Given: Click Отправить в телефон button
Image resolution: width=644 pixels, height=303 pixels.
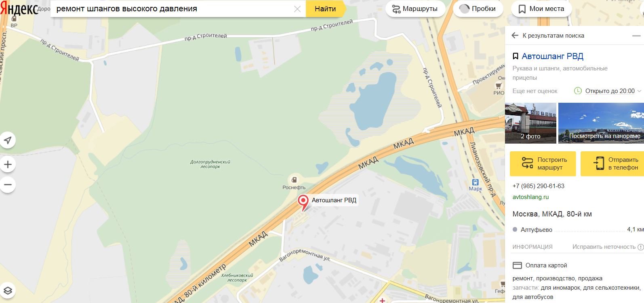Looking at the screenshot, I should point(612,163).
